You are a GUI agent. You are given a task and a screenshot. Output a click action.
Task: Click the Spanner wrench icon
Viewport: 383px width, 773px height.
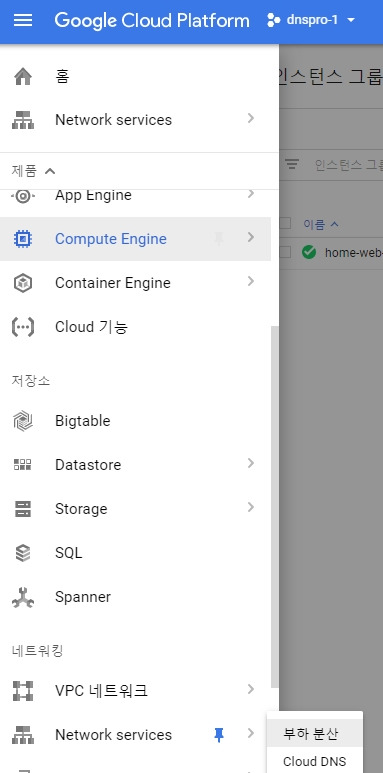23,597
